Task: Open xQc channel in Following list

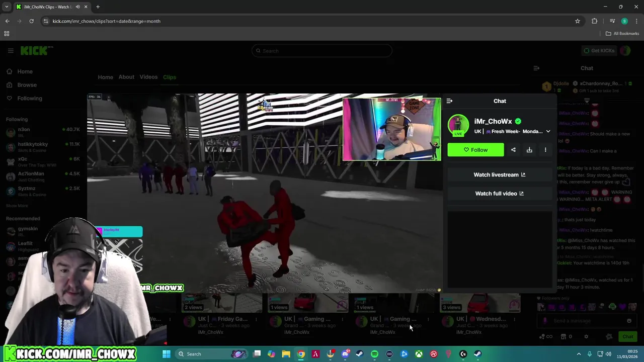Action: [43, 161]
